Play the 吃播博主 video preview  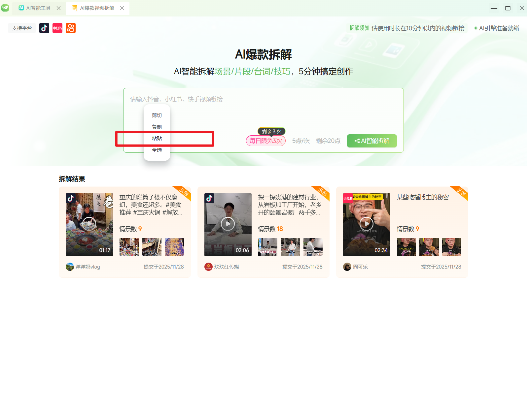pyautogui.click(x=367, y=224)
